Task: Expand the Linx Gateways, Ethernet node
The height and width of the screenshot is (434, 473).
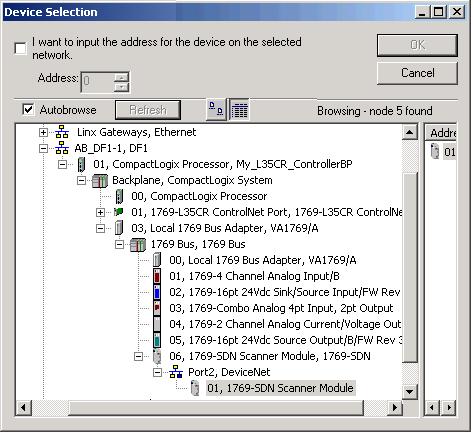Action: [x=43, y=132]
